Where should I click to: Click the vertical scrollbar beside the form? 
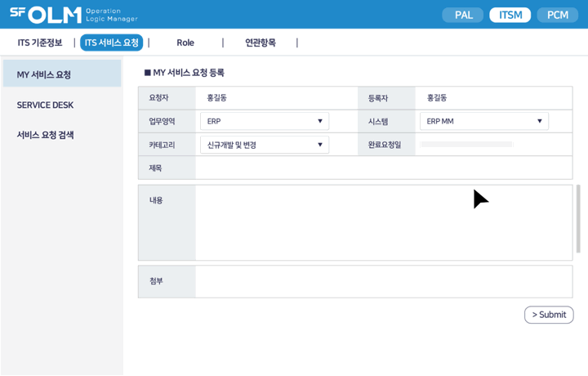[x=579, y=219]
